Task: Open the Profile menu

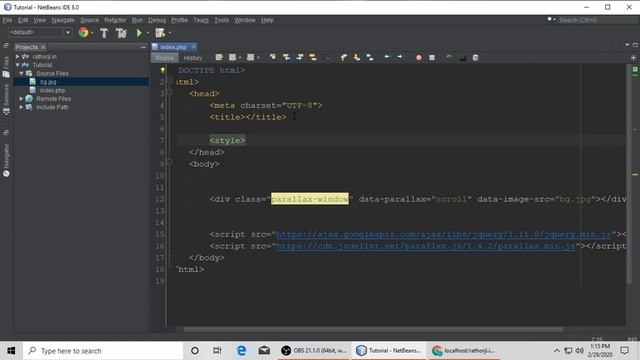Action: point(179,20)
